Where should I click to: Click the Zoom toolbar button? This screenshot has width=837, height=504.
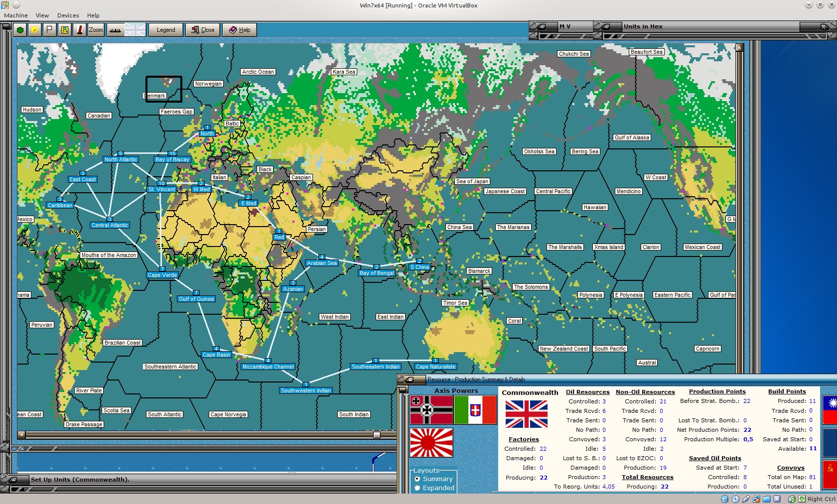pos(96,30)
